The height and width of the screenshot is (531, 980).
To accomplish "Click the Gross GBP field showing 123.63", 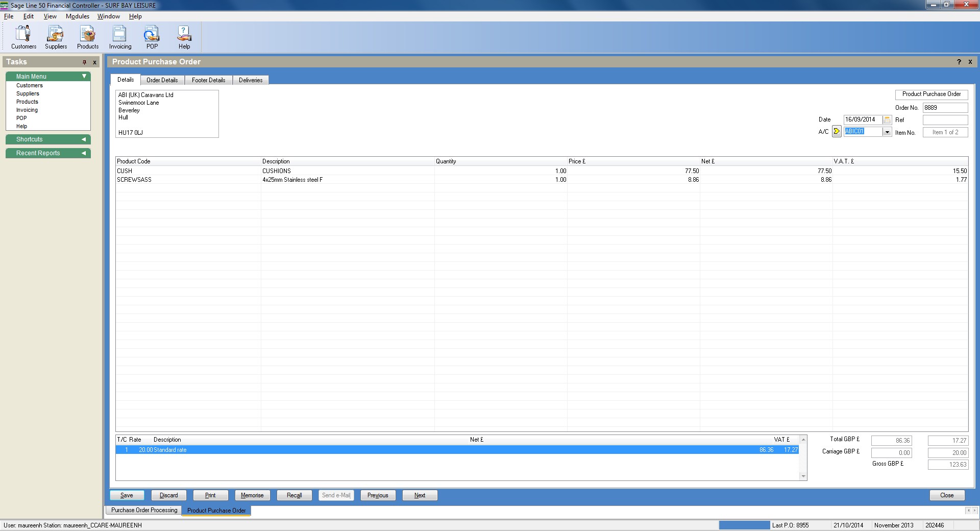I will coord(948,465).
